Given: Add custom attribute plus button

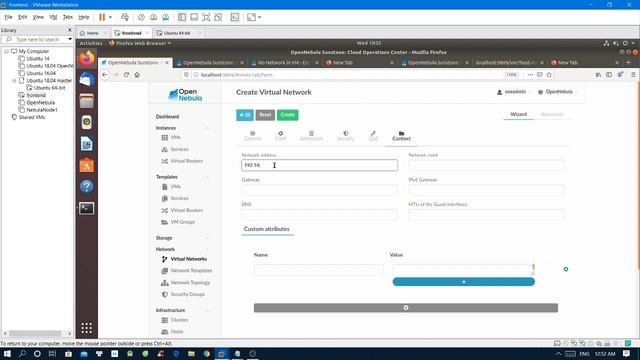Looking at the screenshot, I should pyautogui.click(x=566, y=269).
